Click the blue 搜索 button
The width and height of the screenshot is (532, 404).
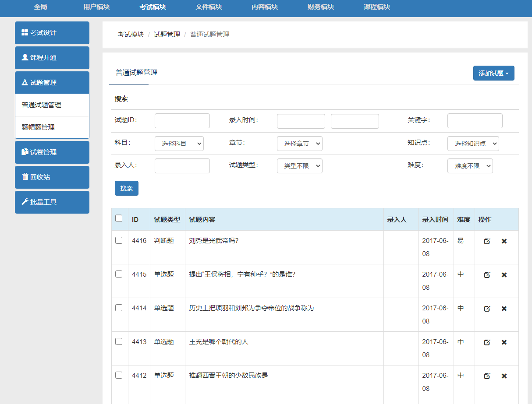coord(127,188)
